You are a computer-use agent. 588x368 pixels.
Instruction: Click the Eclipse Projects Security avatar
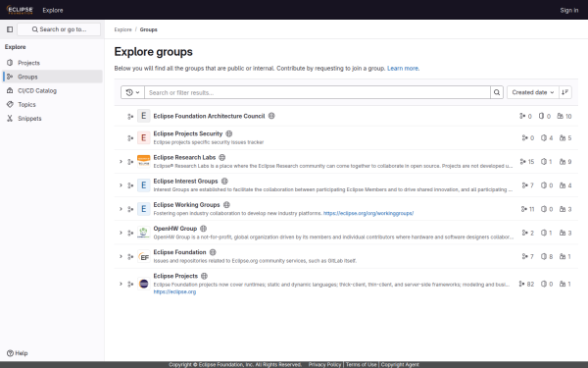point(144,137)
